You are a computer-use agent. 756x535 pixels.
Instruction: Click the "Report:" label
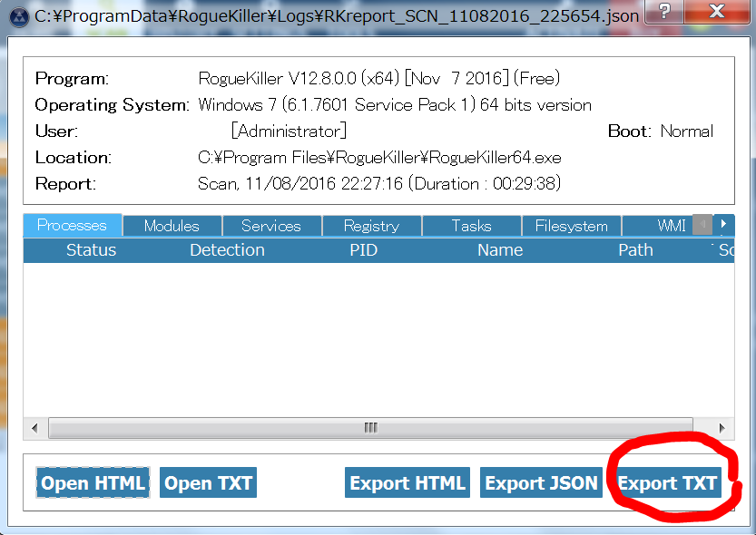click(65, 184)
